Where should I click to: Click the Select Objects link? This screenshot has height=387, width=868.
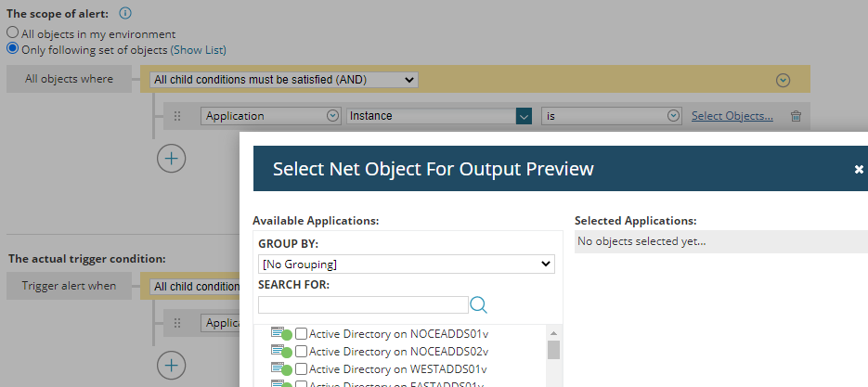(x=732, y=116)
